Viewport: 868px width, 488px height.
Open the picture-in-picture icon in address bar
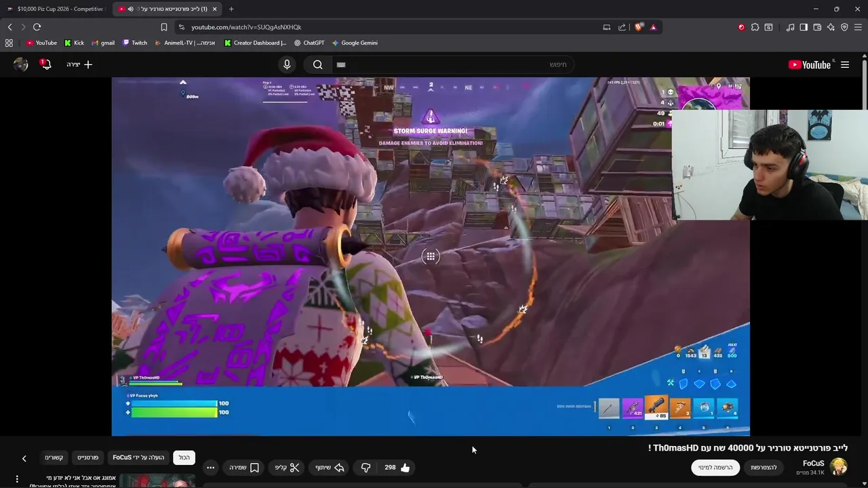[607, 27]
